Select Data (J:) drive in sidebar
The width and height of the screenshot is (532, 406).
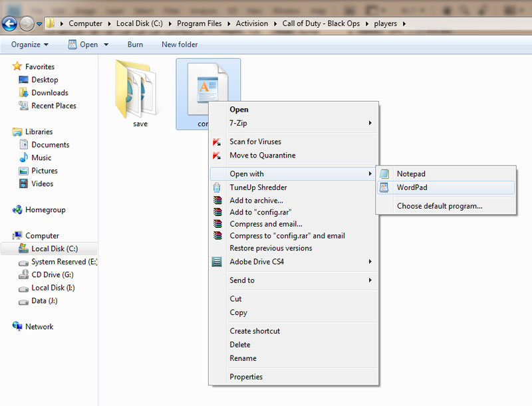point(38,301)
